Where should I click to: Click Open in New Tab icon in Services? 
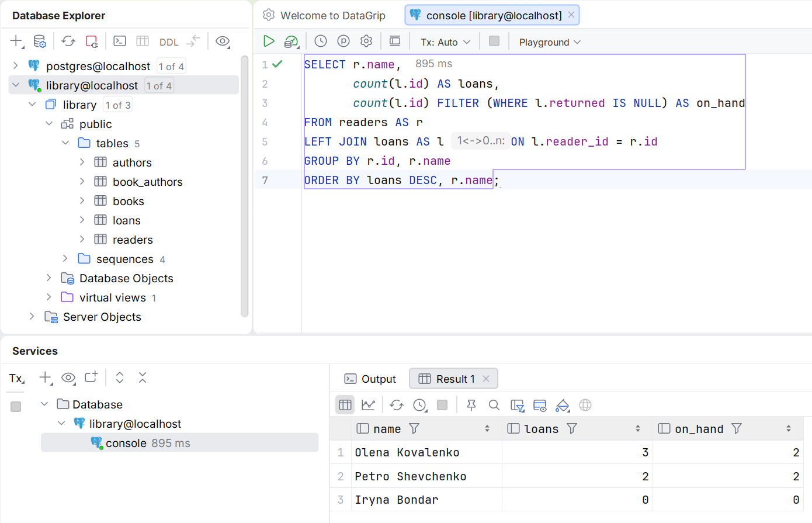91,377
